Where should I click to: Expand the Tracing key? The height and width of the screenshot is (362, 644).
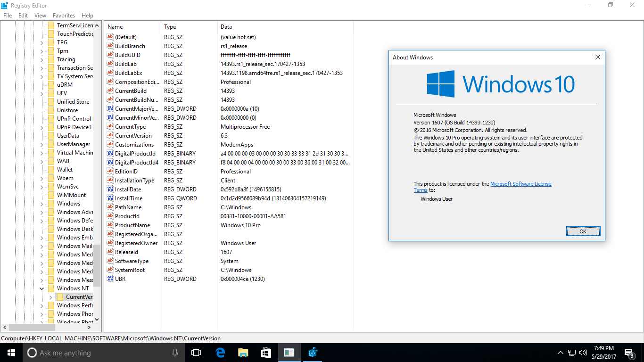pos(41,59)
